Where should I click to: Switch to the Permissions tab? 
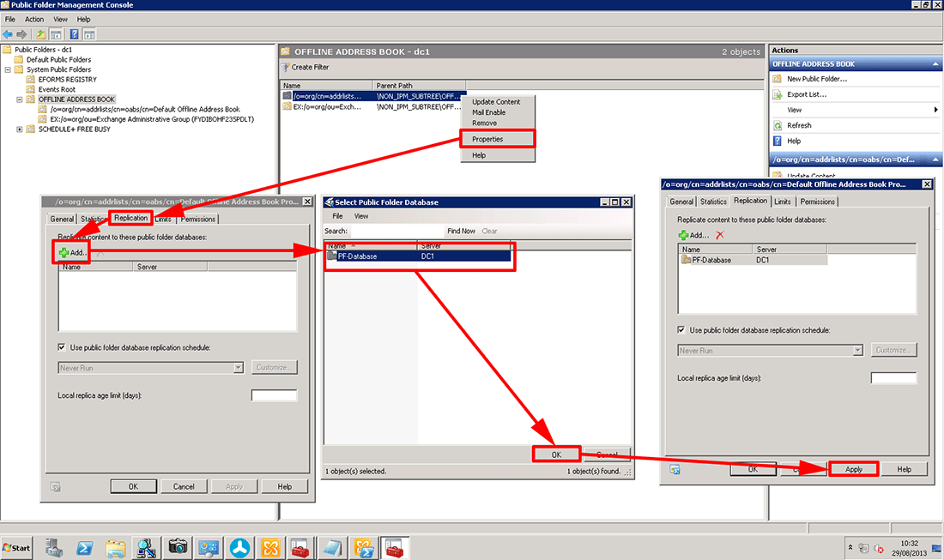[x=197, y=219]
